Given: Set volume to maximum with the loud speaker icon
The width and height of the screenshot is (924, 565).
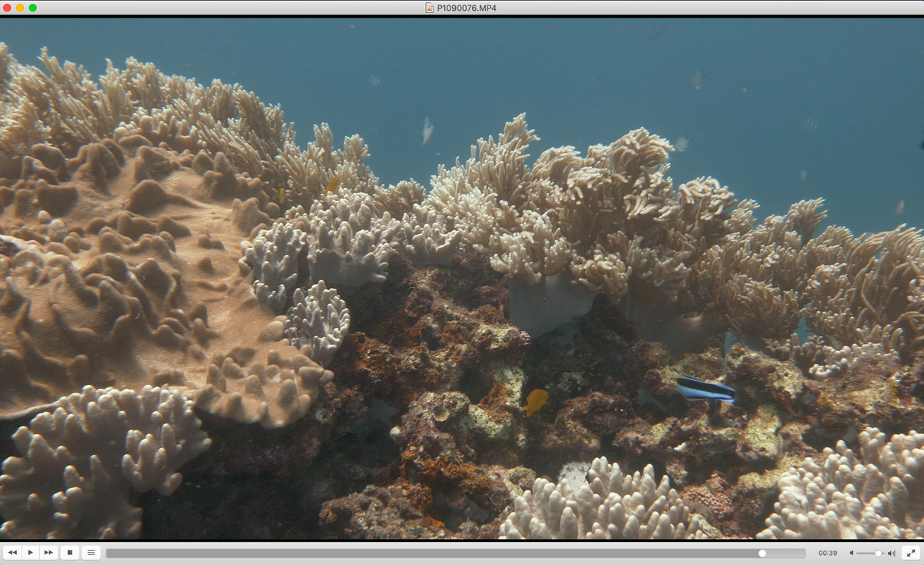Looking at the screenshot, I should (x=892, y=553).
